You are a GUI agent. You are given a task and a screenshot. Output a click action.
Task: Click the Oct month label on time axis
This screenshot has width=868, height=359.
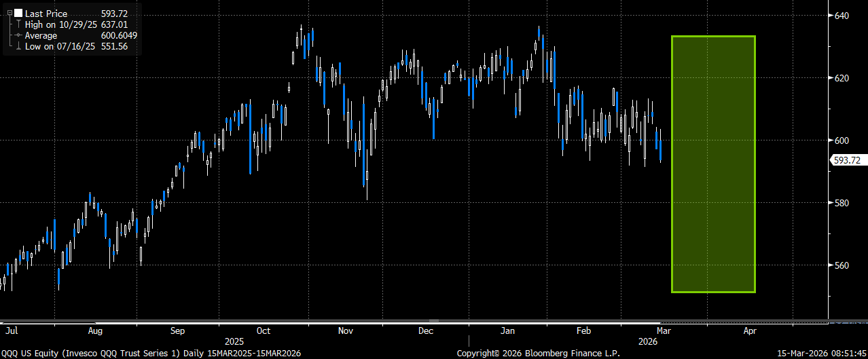[x=264, y=331]
